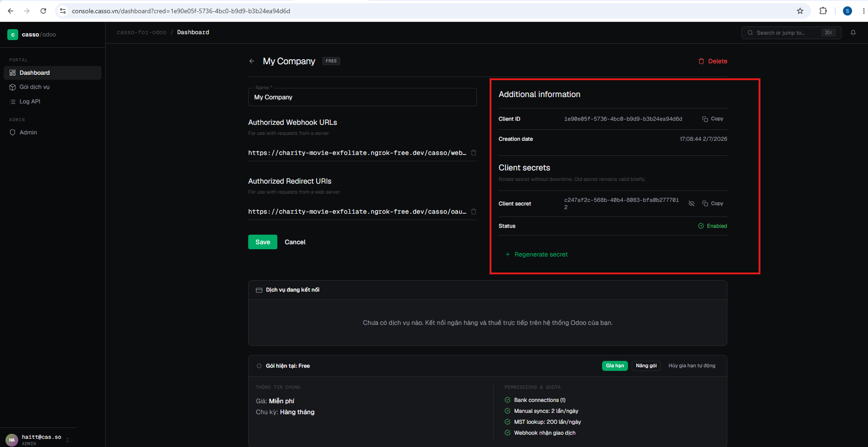The image size is (868, 447).
Task: Open the browser extensions puzzle icon
Action: point(823,11)
